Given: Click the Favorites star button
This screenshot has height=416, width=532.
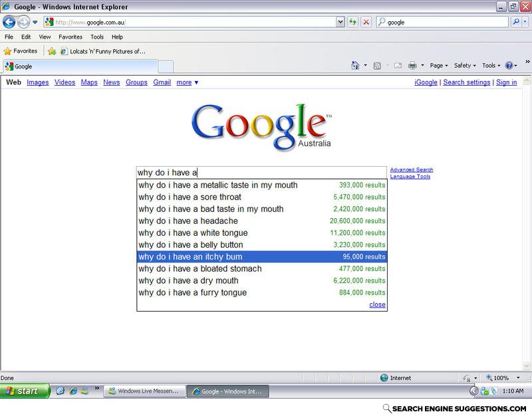Looking at the screenshot, I should [21, 51].
